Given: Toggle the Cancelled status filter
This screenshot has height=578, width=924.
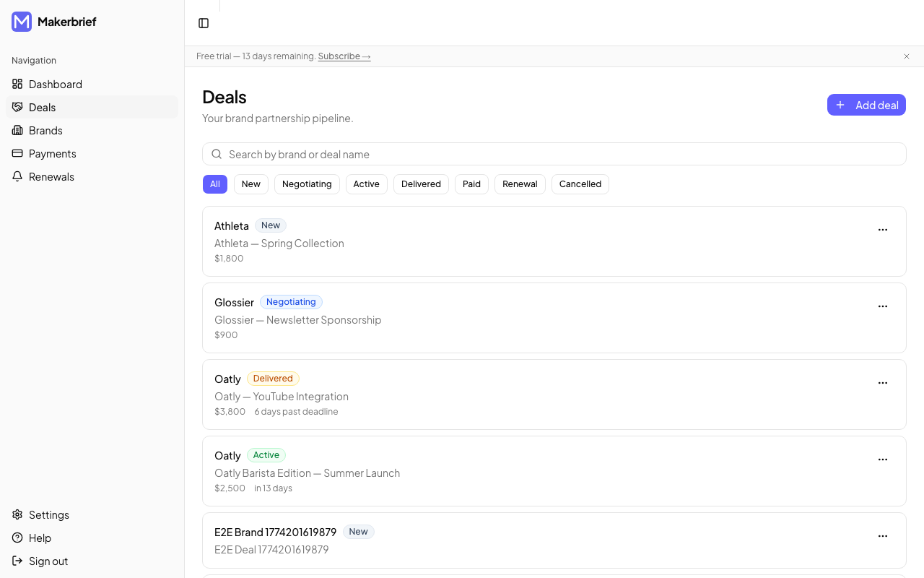Looking at the screenshot, I should 580,184.
